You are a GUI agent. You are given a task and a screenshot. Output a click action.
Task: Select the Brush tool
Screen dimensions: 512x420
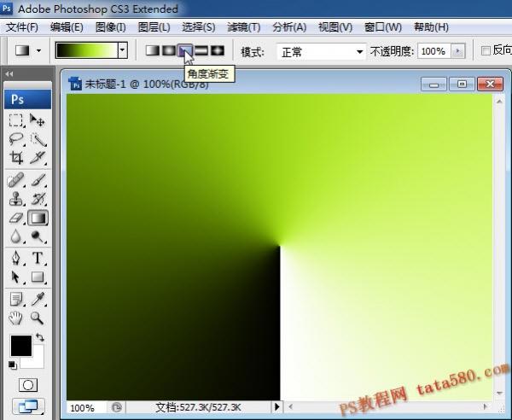[x=38, y=180]
